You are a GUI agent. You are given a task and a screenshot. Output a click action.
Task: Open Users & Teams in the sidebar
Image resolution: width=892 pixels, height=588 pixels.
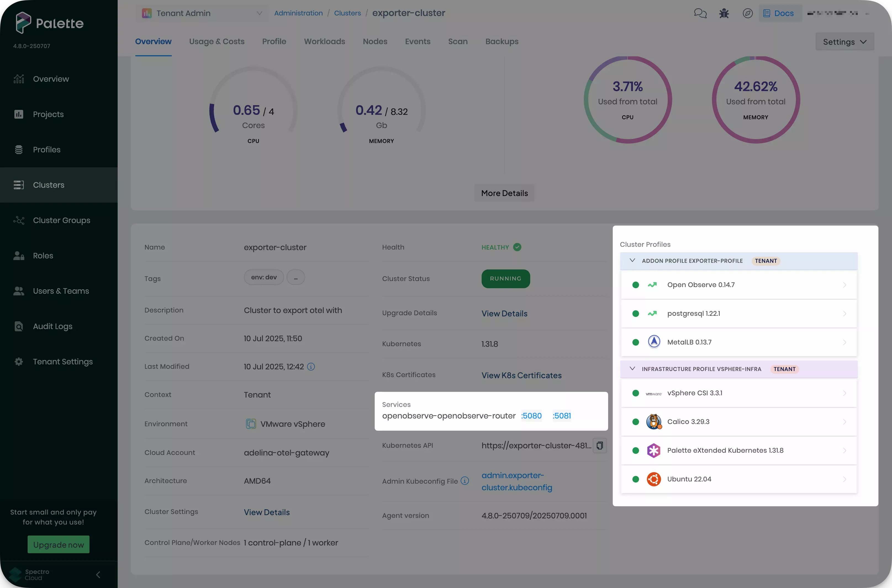click(x=59, y=291)
